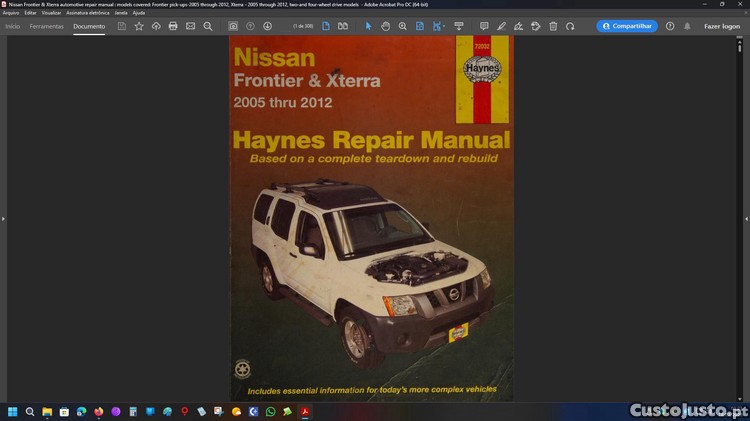Image resolution: width=750 pixels, height=421 pixels.
Task: Click the page number input field
Action: tap(300, 26)
